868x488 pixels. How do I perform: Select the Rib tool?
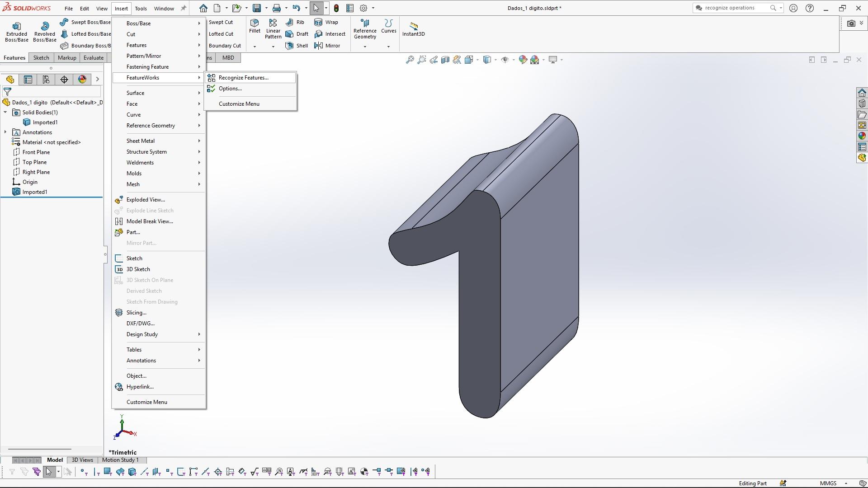pos(295,22)
